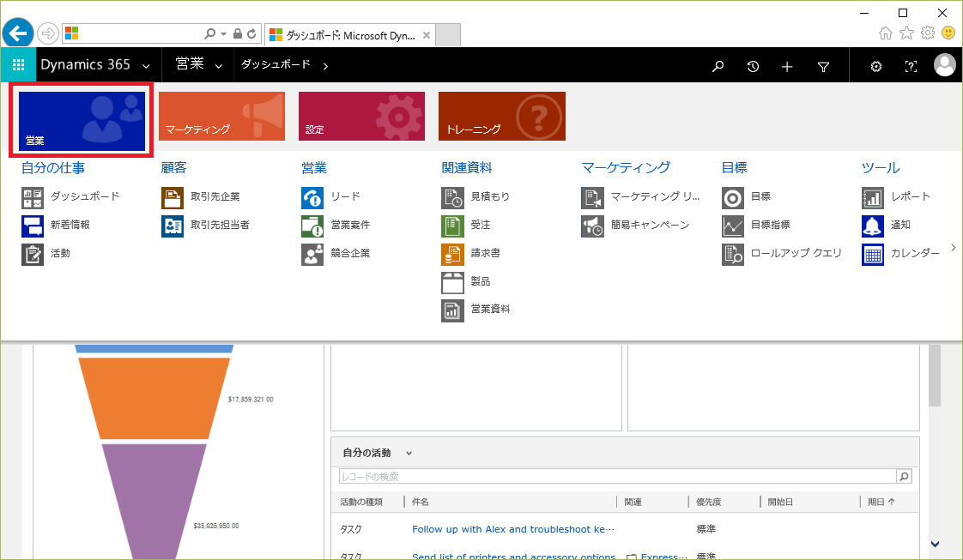Screen dimensions: 963x560
Task: Open recently viewed items clock icon
Action: [753, 66]
